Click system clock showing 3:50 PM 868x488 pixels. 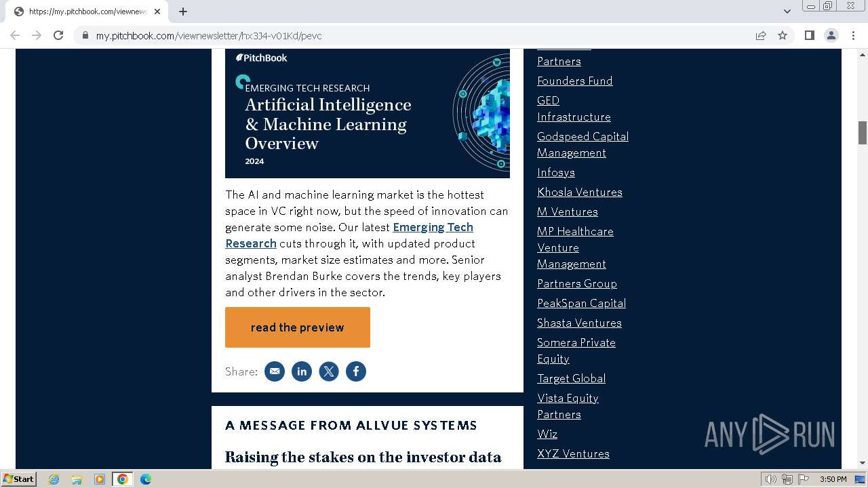[833, 479]
